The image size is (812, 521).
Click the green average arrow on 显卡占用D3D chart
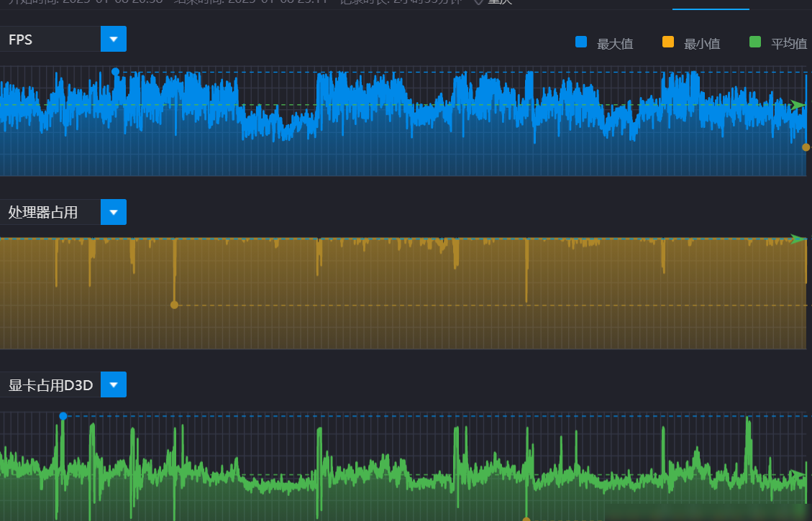pyautogui.click(x=798, y=474)
